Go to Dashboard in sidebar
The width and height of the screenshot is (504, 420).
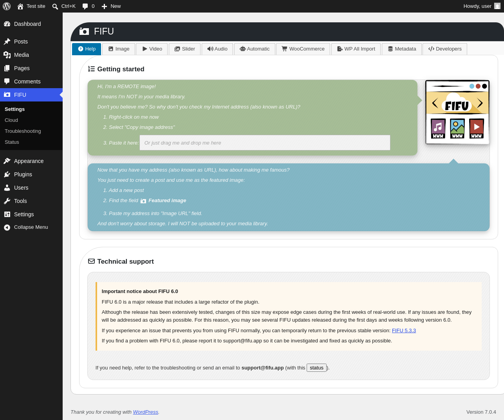point(31,24)
